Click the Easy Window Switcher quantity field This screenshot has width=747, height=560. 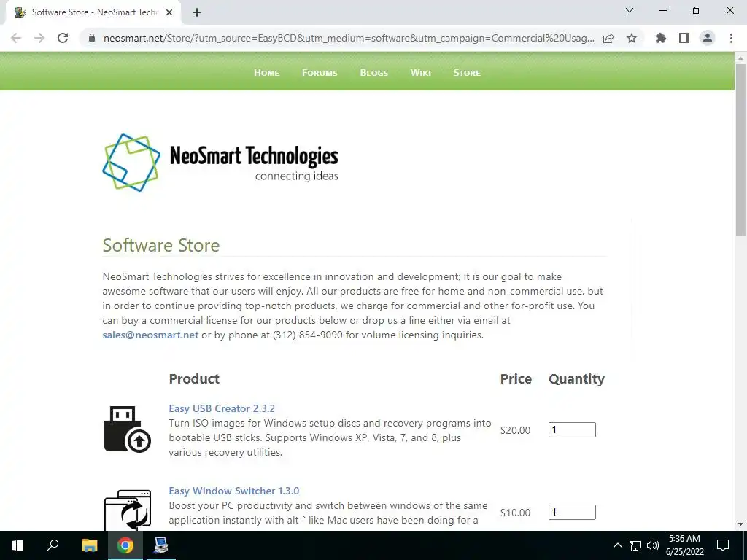[572, 512]
